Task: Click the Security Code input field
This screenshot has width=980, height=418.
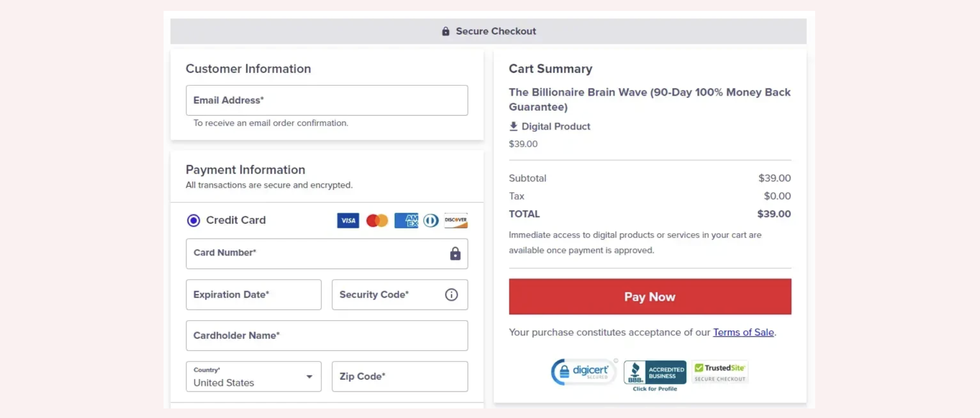Action: (x=387, y=294)
